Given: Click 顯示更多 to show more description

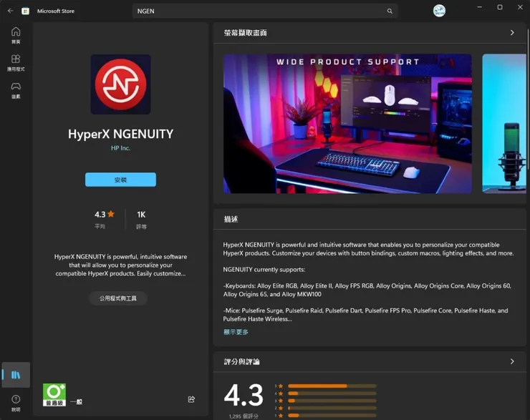Looking at the screenshot, I should [x=236, y=332].
